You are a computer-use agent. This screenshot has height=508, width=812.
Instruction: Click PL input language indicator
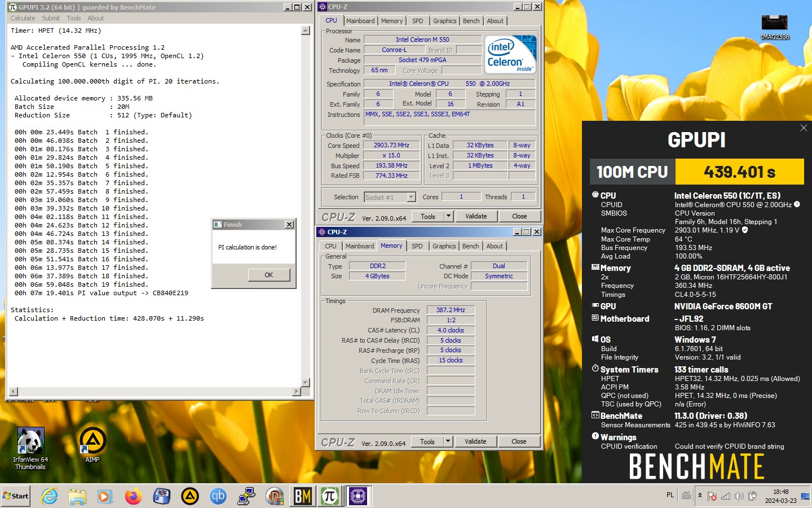[670, 496]
